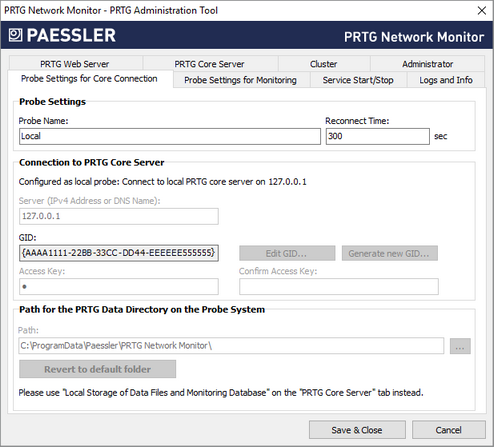Switch to the Logs and Info tab

coord(446,80)
